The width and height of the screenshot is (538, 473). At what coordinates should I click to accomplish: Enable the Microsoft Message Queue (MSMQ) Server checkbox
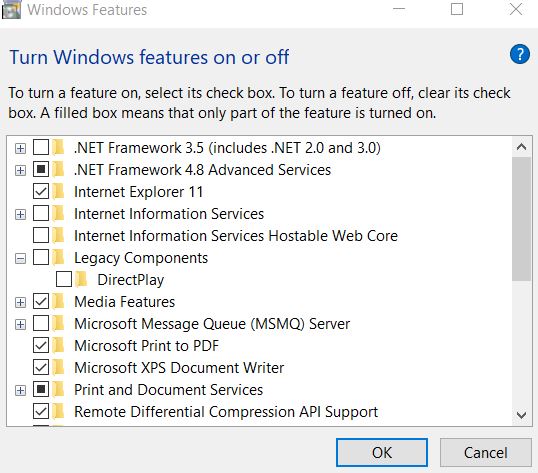41,323
